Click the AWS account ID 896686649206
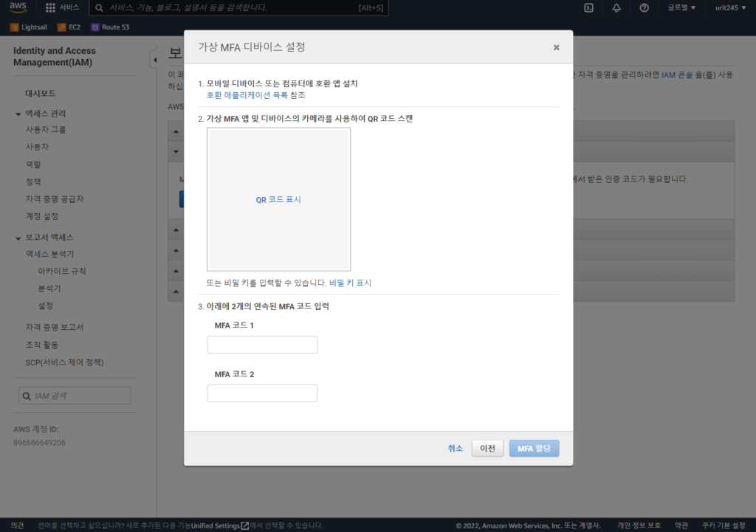The height and width of the screenshot is (532, 756). click(x=40, y=443)
